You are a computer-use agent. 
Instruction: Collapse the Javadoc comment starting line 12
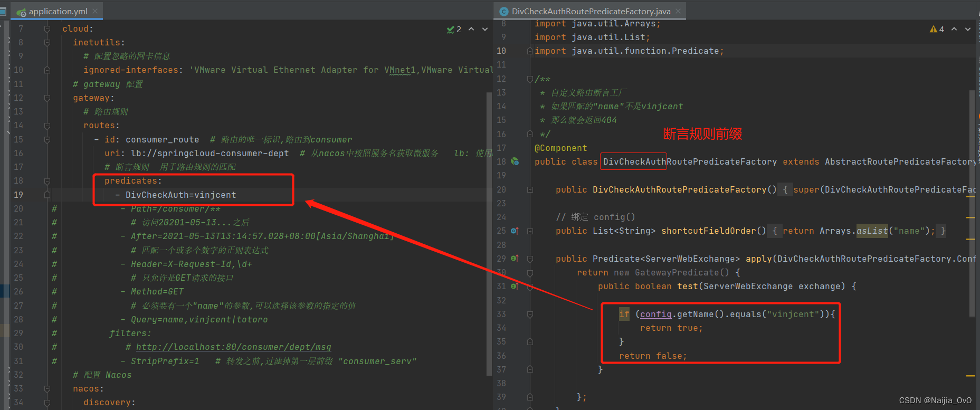point(530,79)
